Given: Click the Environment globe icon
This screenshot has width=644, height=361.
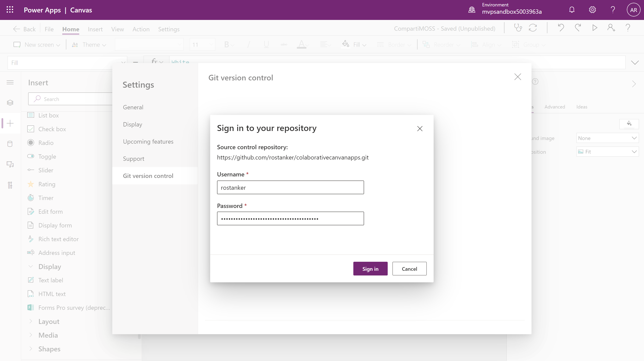Looking at the screenshot, I should (472, 10).
